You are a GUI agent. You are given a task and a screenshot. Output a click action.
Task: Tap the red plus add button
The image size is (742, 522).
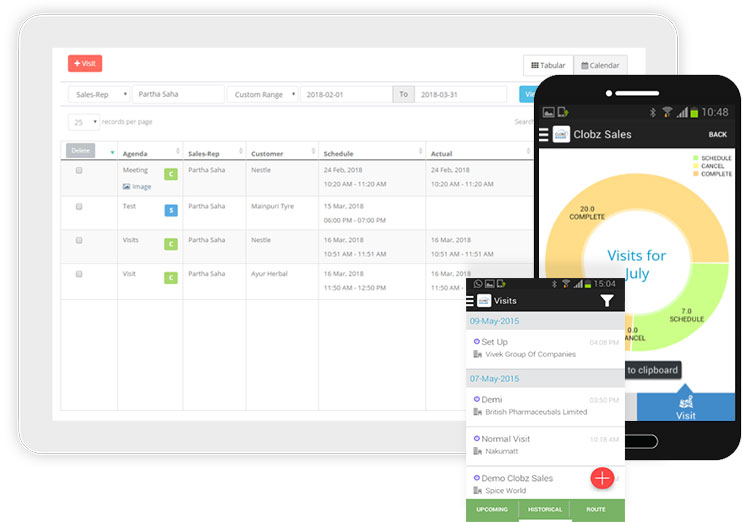point(602,478)
